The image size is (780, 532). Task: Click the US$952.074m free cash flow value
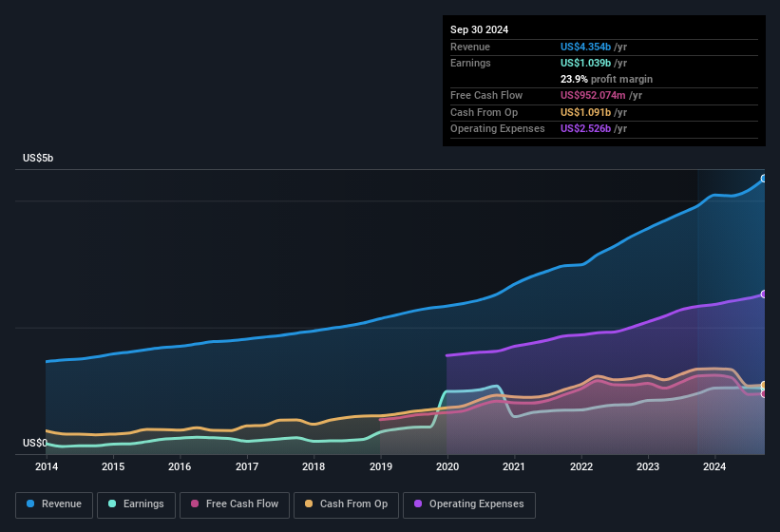pos(593,95)
